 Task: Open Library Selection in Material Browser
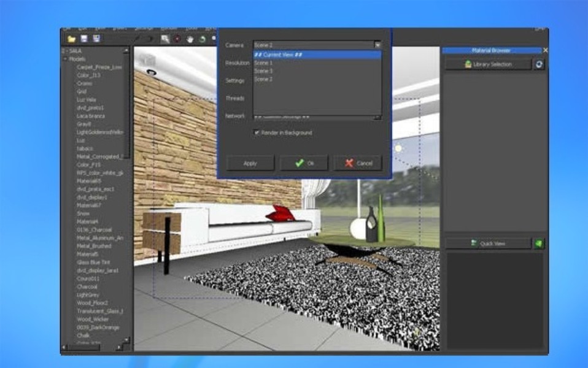click(x=488, y=64)
